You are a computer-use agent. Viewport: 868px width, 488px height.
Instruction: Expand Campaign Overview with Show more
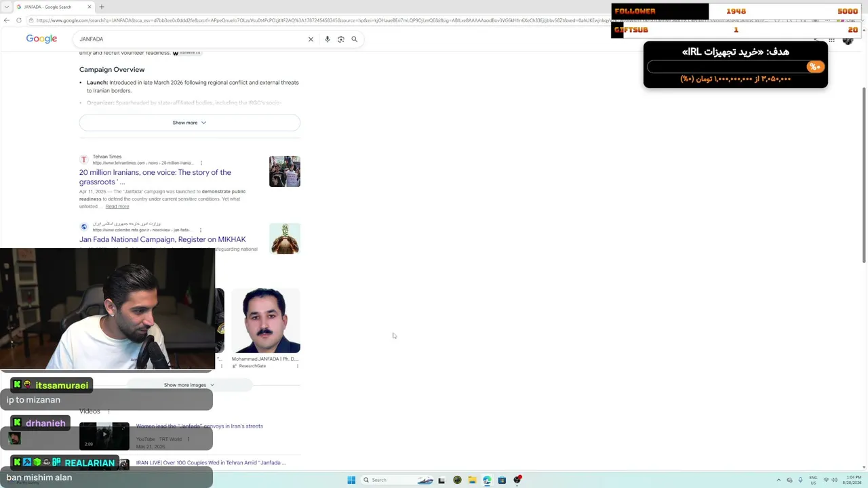[x=189, y=123]
